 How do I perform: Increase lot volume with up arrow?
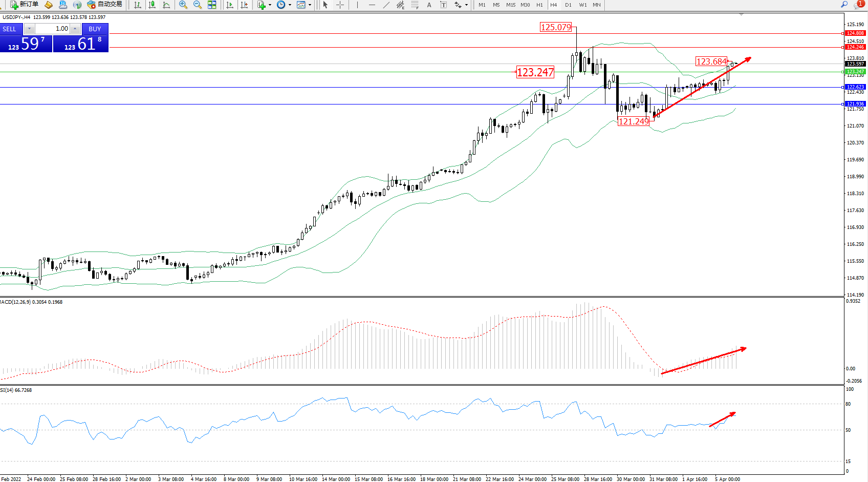75,29
